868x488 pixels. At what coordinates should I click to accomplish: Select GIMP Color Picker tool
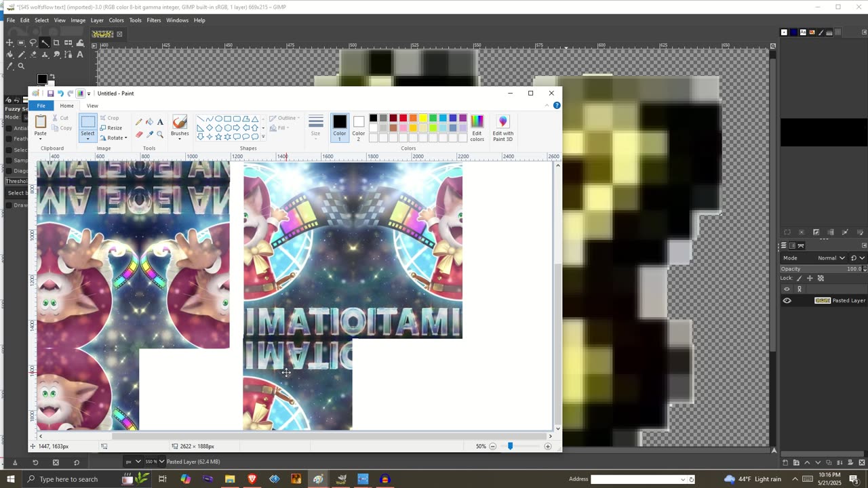point(9,66)
